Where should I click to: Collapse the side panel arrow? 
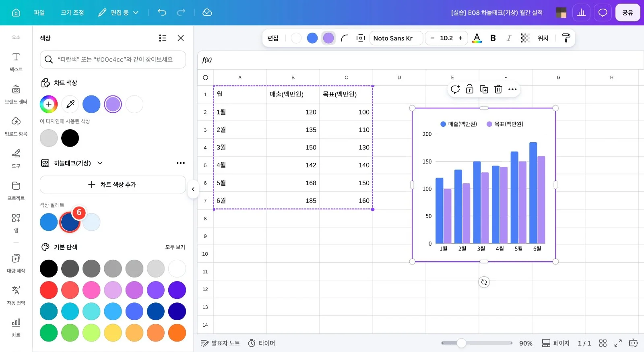(193, 189)
